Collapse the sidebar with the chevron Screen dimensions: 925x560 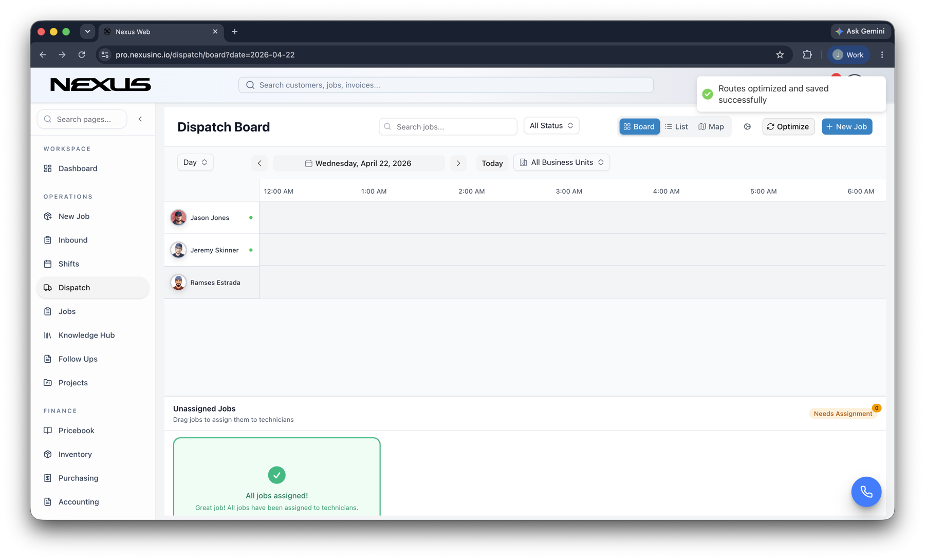(140, 119)
